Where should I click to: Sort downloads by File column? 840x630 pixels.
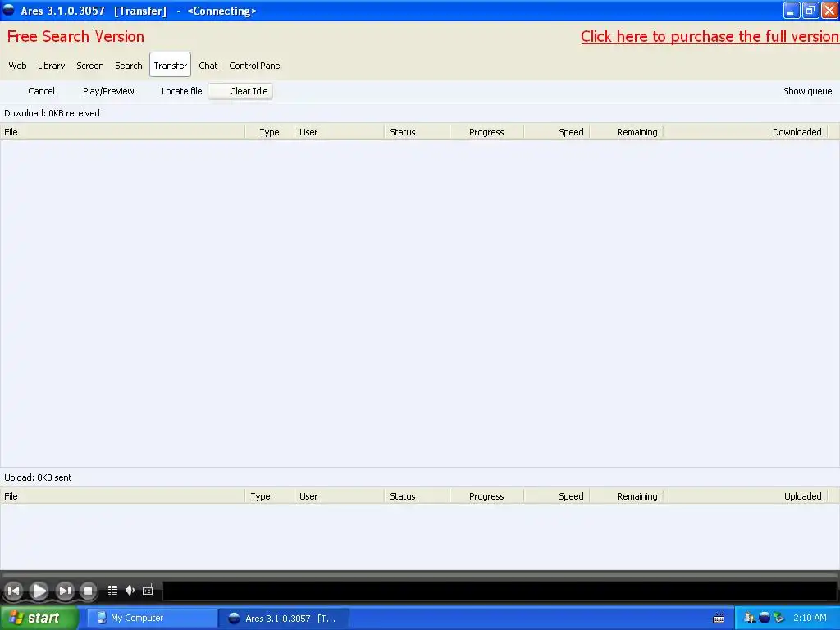coord(123,132)
